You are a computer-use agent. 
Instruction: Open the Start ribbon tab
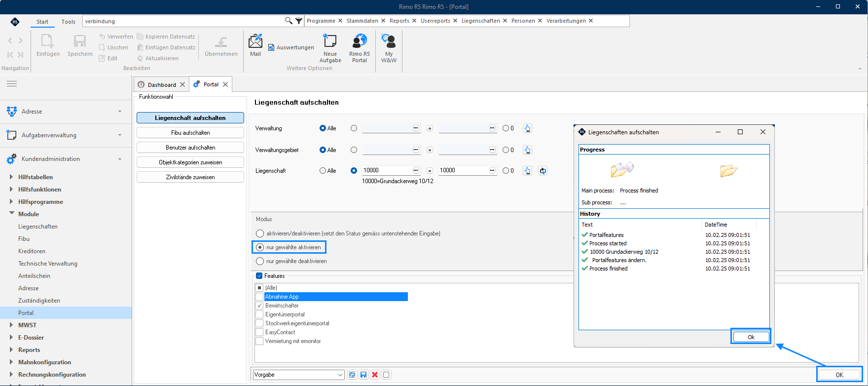click(42, 22)
